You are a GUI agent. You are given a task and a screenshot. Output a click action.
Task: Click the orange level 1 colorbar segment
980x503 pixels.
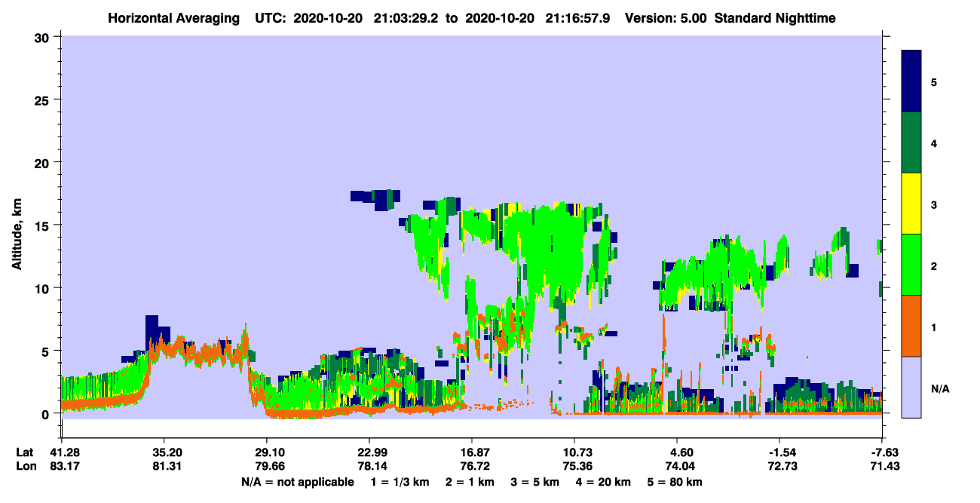[911, 326]
